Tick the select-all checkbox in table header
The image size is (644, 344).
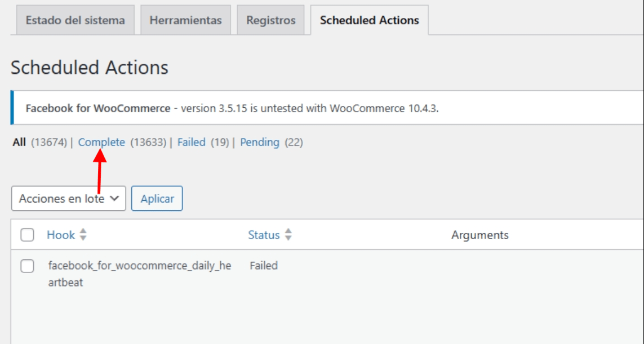(x=27, y=235)
